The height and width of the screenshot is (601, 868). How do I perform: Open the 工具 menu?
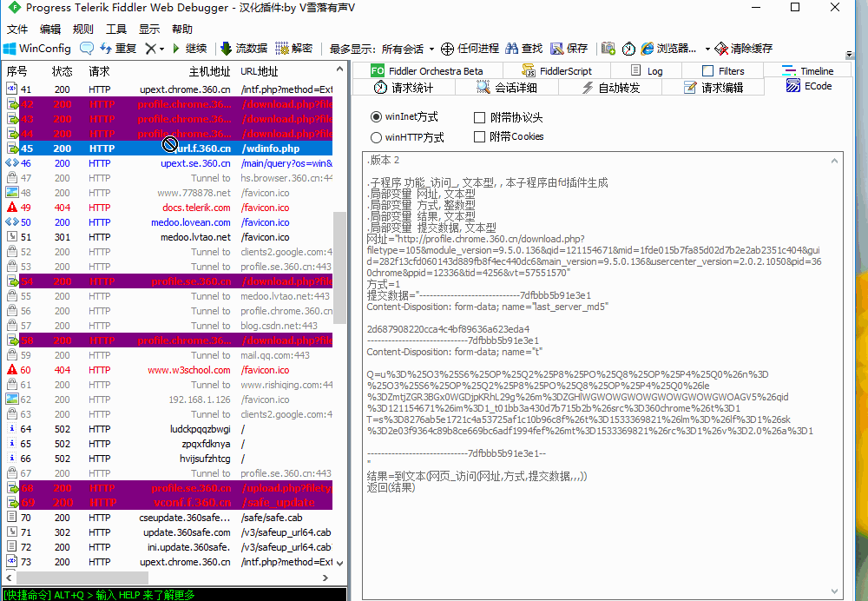[x=116, y=30]
